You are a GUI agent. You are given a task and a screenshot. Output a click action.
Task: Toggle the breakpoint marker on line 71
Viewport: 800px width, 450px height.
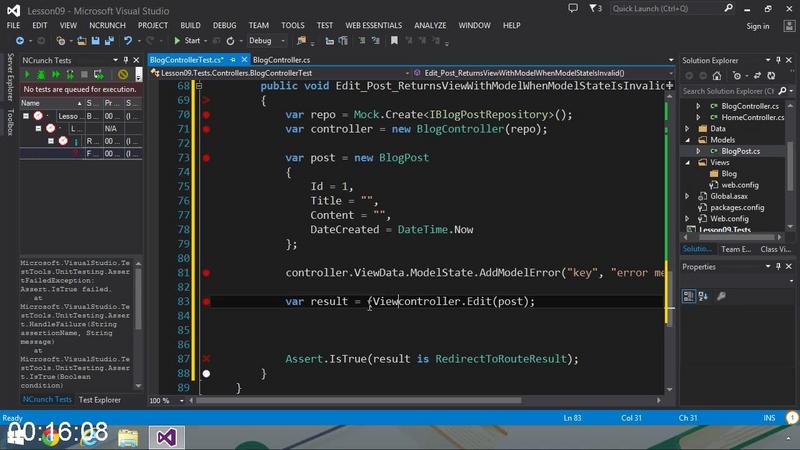[206, 129]
